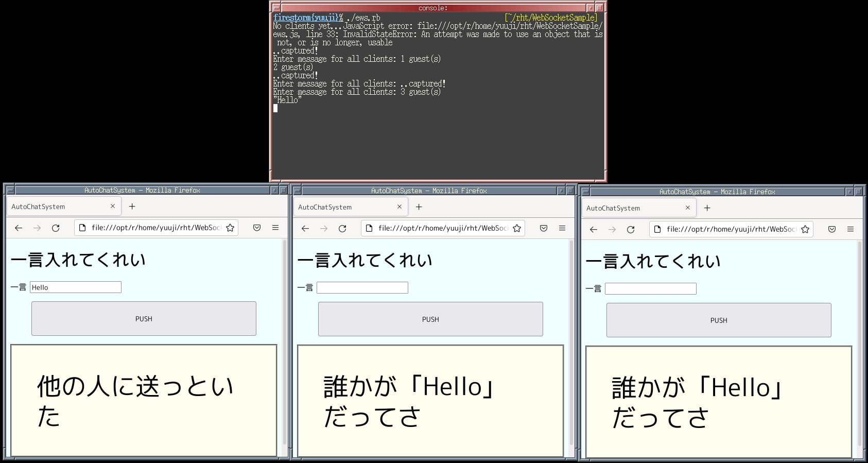The image size is (868, 463).
Task: Click the address bar in the middle Firefox window
Action: pos(443,229)
